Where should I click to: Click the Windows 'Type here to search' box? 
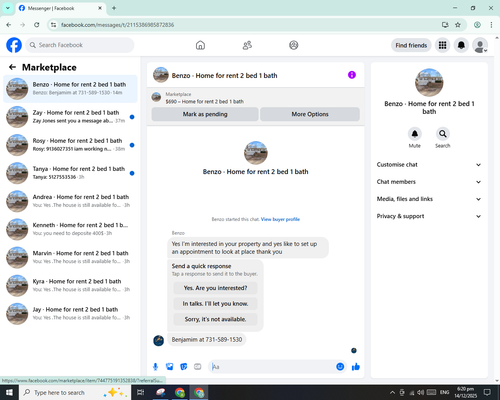point(74,392)
